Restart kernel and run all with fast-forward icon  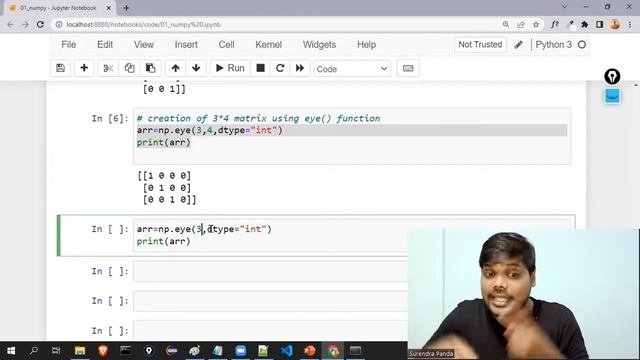click(x=300, y=68)
